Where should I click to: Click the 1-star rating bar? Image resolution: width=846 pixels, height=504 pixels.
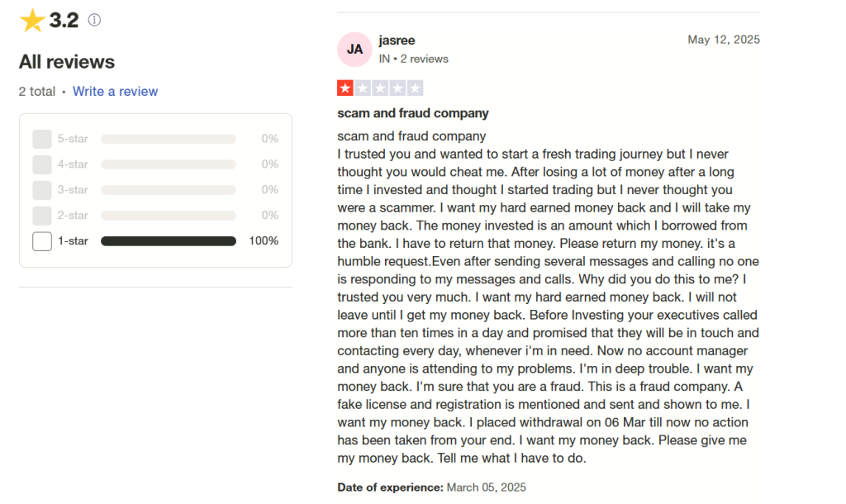pos(168,241)
